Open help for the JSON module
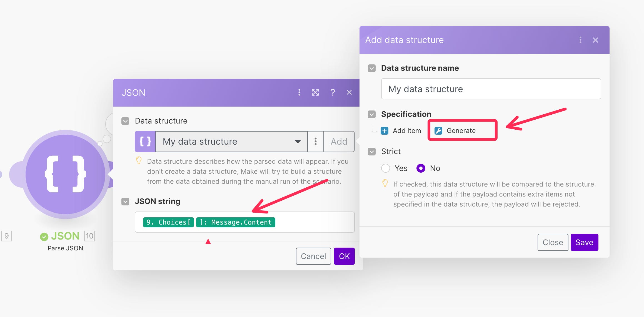The image size is (644, 317). [333, 92]
